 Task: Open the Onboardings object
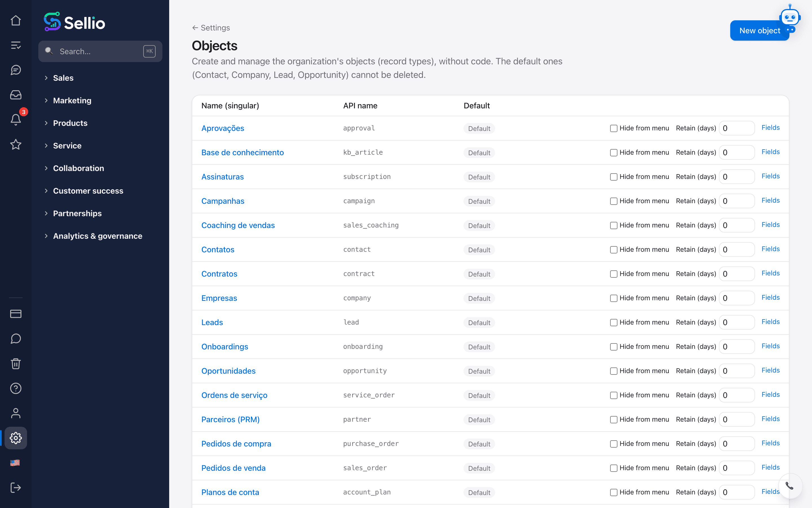(x=224, y=347)
